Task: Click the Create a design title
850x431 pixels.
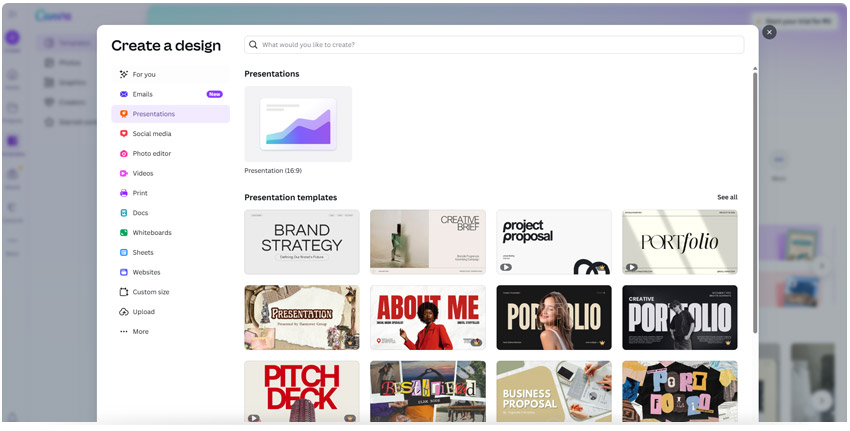Action: click(x=166, y=46)
